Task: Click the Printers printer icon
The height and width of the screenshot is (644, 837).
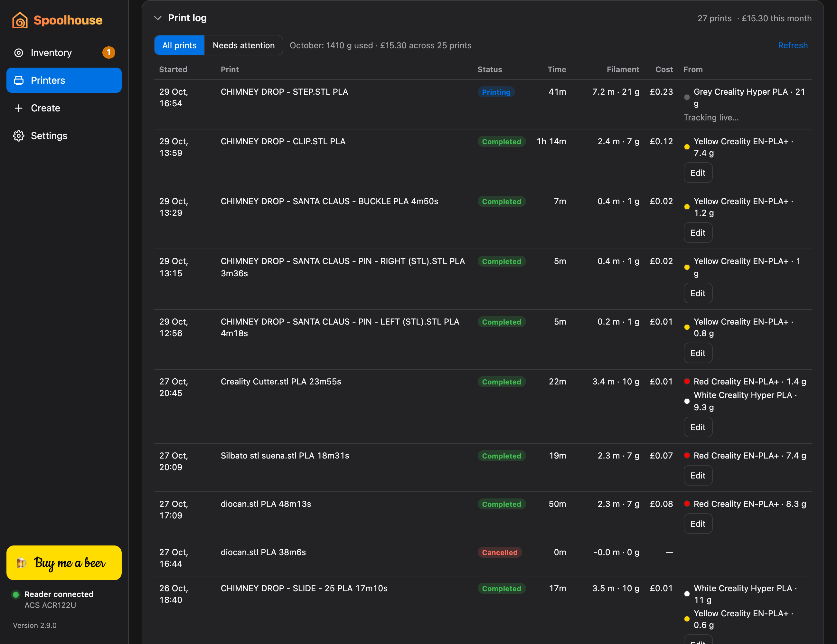Action: point(19,80)
